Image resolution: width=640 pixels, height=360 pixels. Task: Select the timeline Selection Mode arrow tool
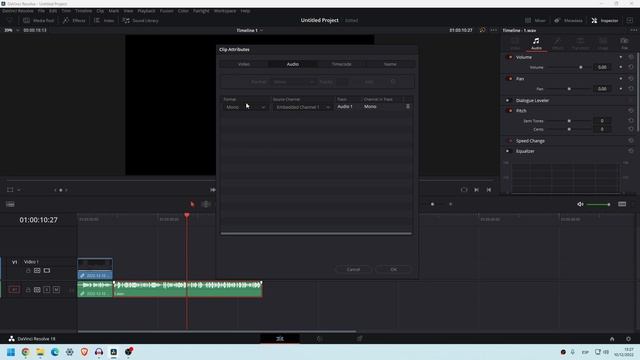[192, 204]
